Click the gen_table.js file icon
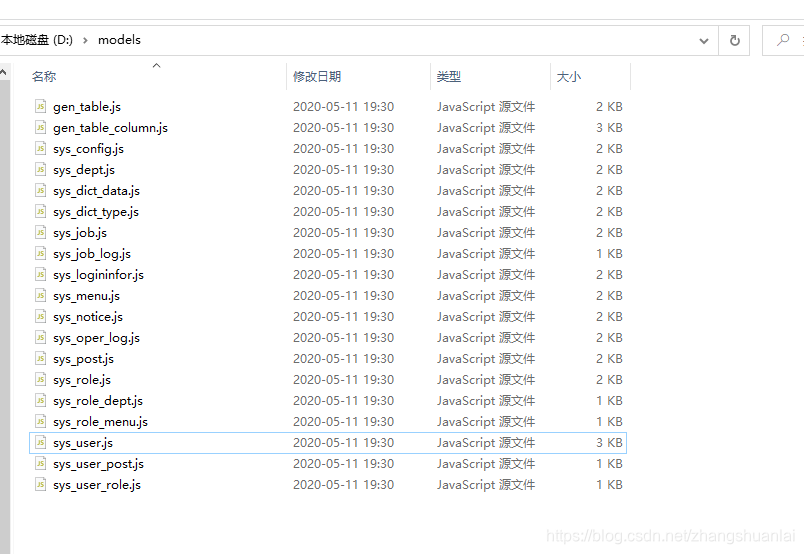This screenshot has height=554, width=804. point(41,106)
